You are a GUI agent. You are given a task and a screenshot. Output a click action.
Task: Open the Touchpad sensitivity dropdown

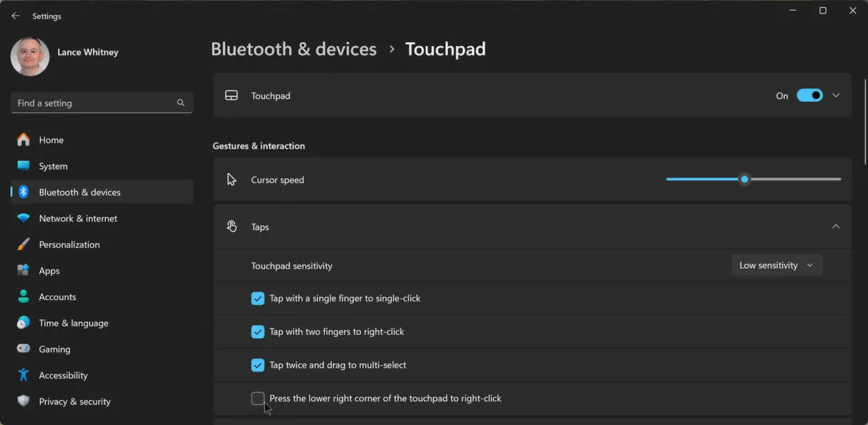coord(776,265)
